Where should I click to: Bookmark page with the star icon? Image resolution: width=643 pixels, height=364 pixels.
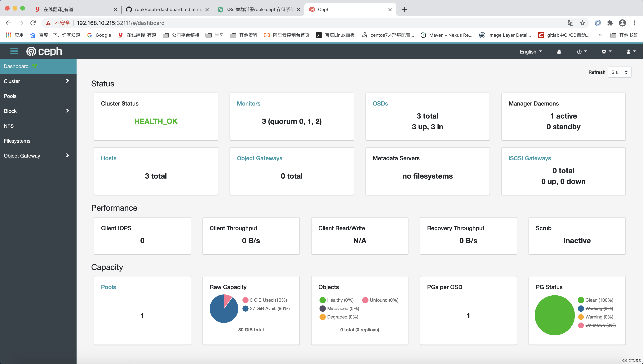[x=583, y=23]
